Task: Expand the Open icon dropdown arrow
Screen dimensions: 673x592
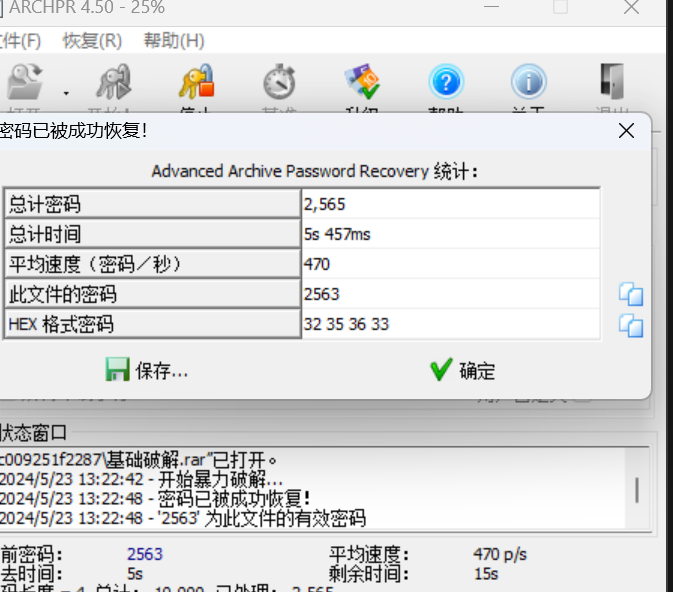Action: (66, 93)
